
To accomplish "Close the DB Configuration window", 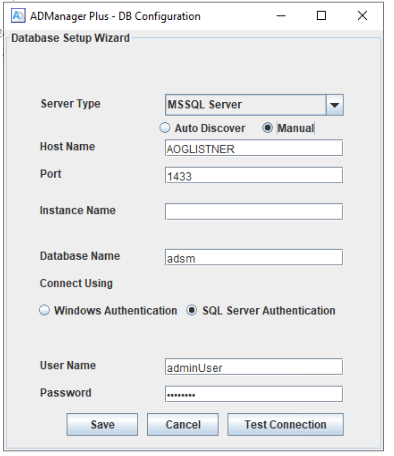I will pos(362,16).
